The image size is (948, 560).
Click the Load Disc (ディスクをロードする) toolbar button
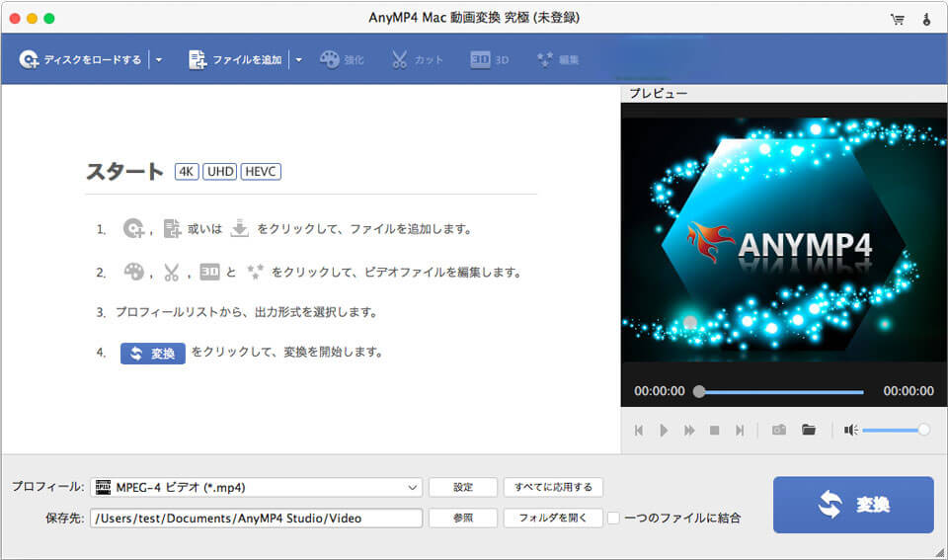pos(80,59)
